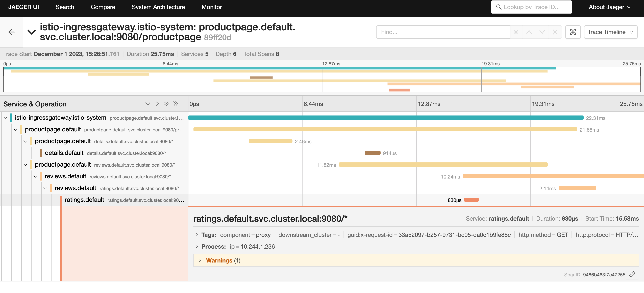Click the minimap brown details span
Viewport: 644px width, 293px height.
tap(261, 77)
